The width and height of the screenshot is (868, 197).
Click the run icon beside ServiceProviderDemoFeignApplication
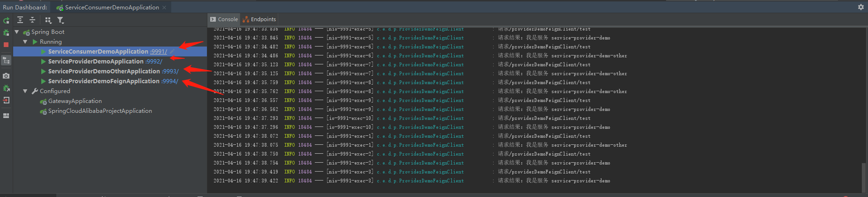click(43, 81)
